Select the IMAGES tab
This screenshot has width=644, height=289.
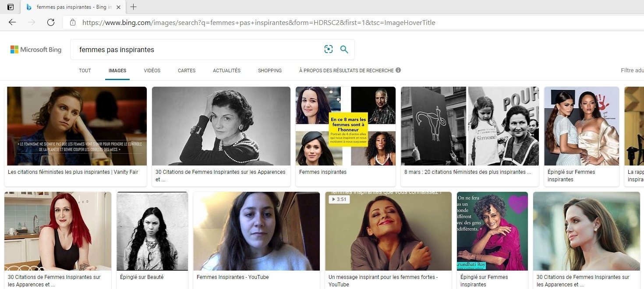117,70
